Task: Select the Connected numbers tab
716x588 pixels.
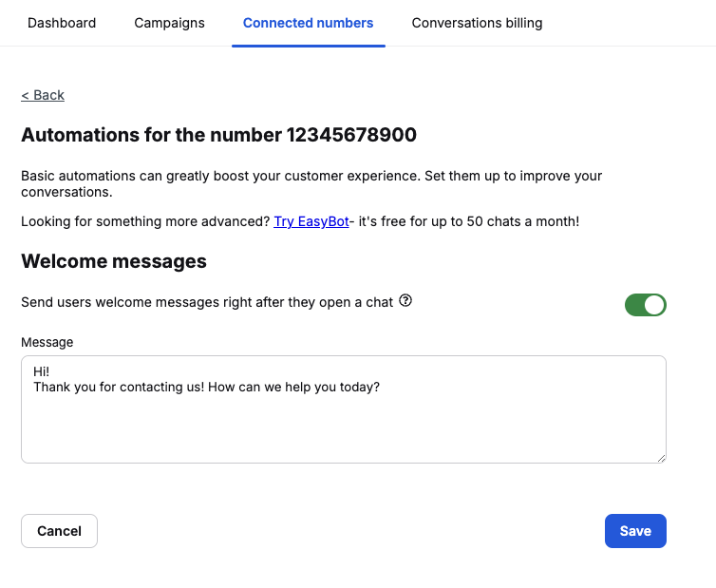Action: point(308,23)
